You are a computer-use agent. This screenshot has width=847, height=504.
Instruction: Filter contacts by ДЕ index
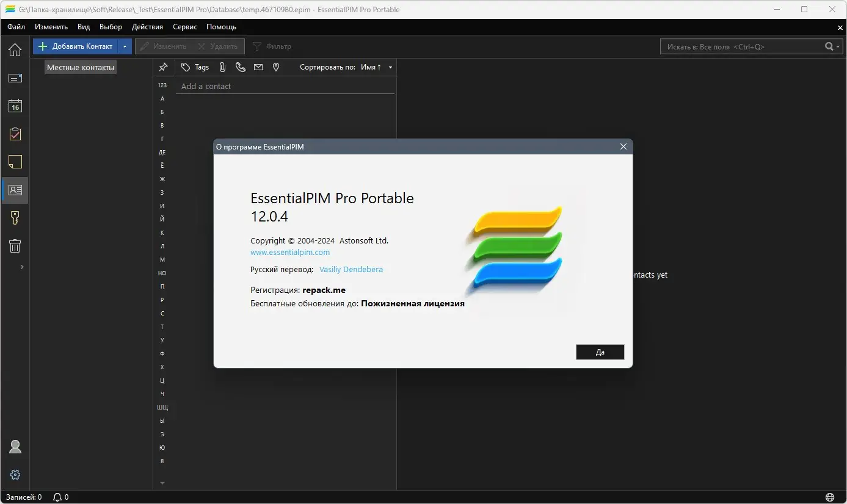click(162, 152)
